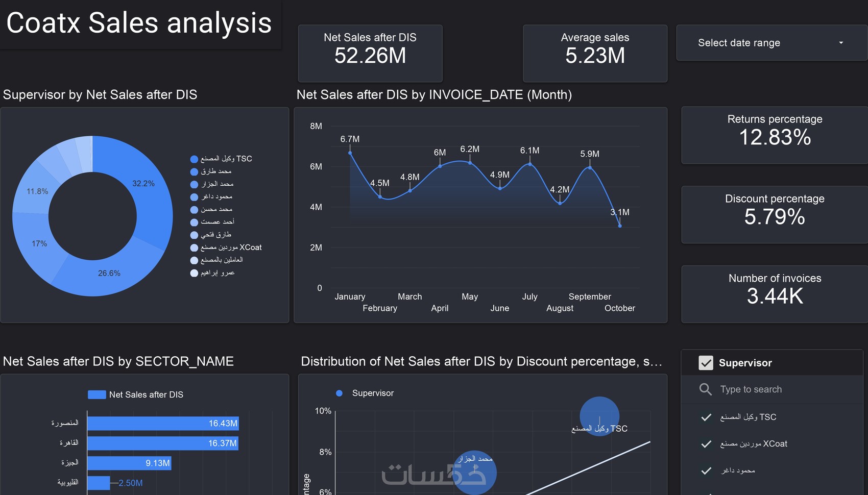The image size is (868, 495).
Task: Toggle the Supervisor select-all checkbox
Action: 706,363
